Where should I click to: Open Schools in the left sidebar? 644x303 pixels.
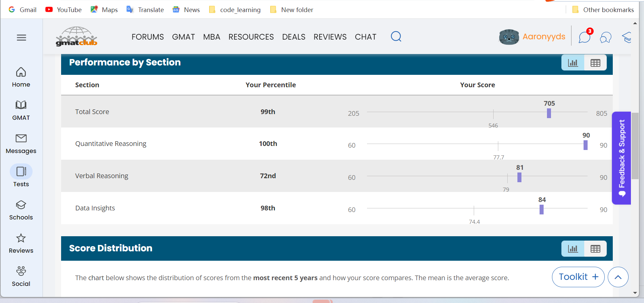click(21, 210)
